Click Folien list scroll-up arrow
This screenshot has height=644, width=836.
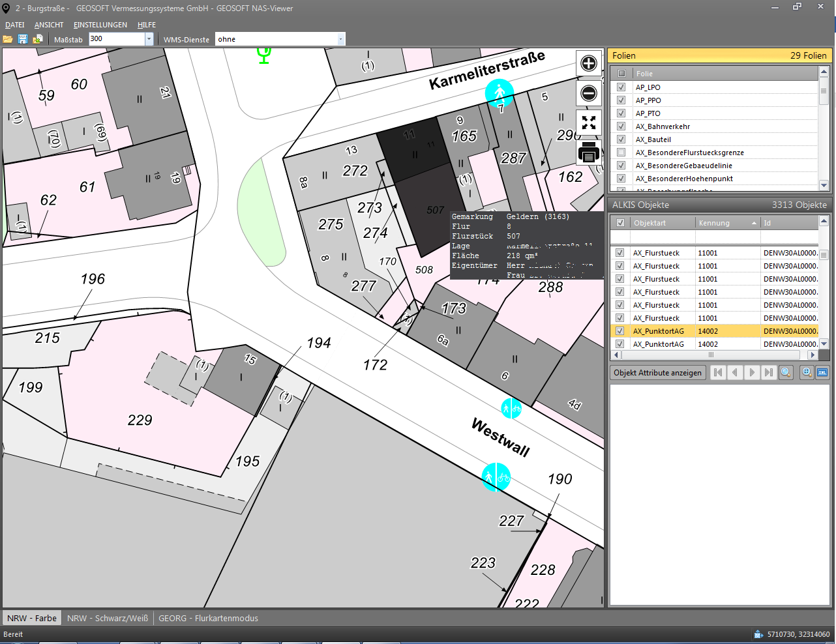824,72
